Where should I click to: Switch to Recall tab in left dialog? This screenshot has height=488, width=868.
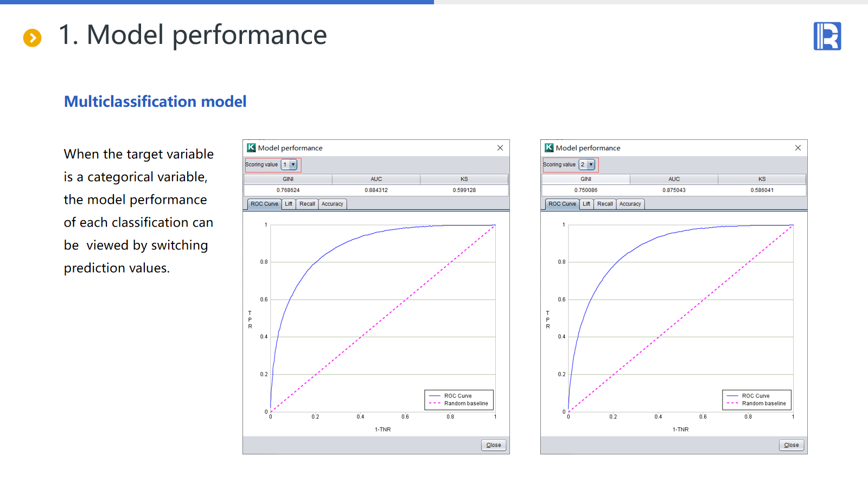[x=307, y=204]
